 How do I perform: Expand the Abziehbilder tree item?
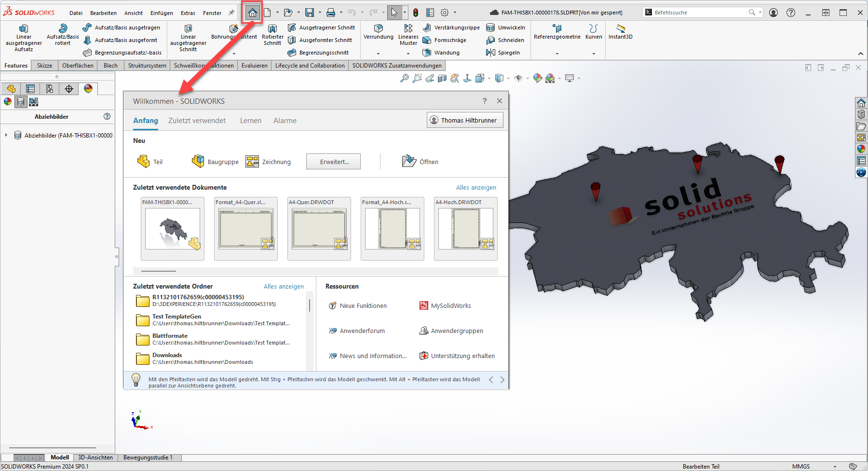coord(6,135)
